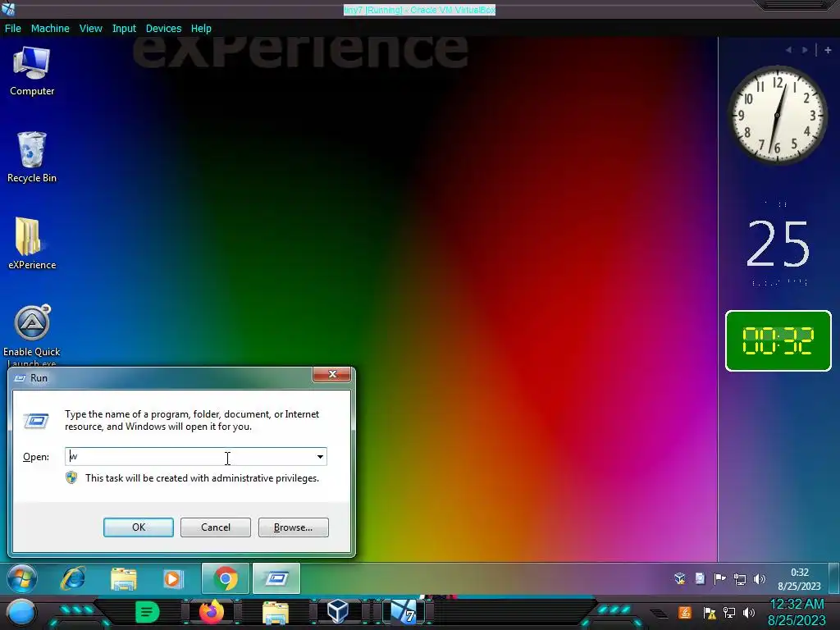
Task: Click the calendar gadget showing 25
Action: tap(778, 244)
